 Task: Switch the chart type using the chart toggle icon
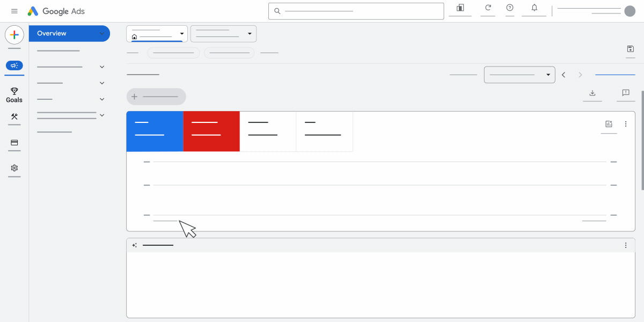click(x=609, y=123)
